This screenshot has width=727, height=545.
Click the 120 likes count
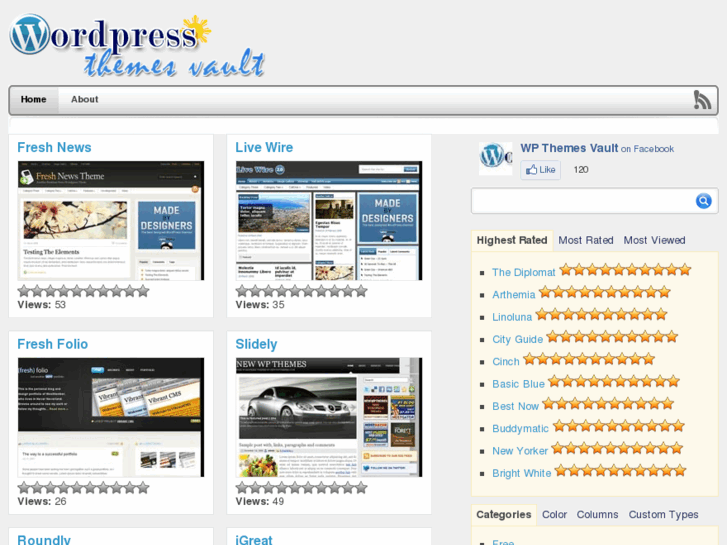coord(580,170)
